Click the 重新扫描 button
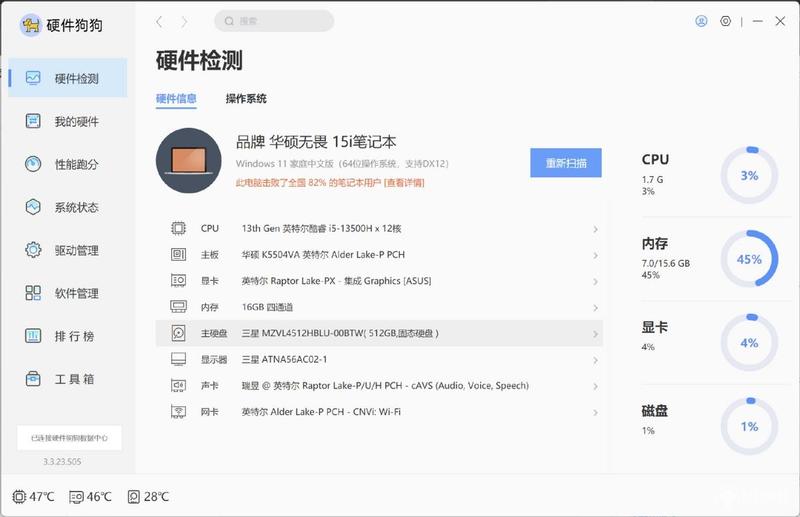 click(x=566, y=163)
